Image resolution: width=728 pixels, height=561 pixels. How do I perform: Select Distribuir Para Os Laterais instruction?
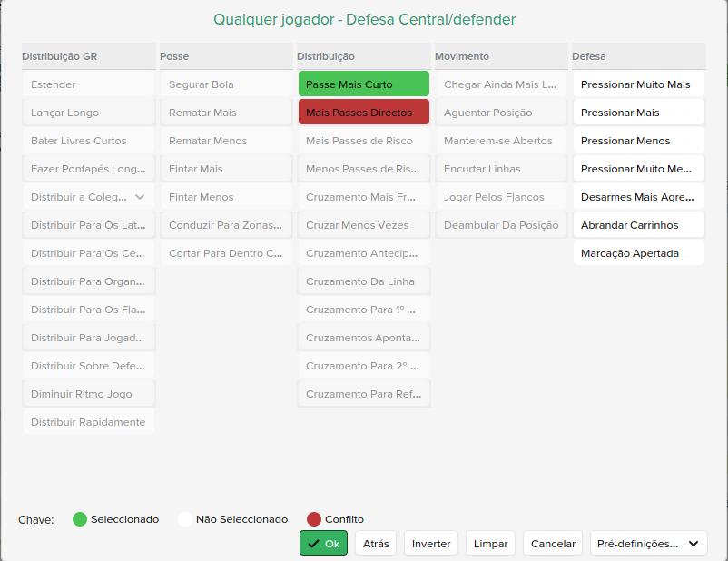[x=88, y=225]
